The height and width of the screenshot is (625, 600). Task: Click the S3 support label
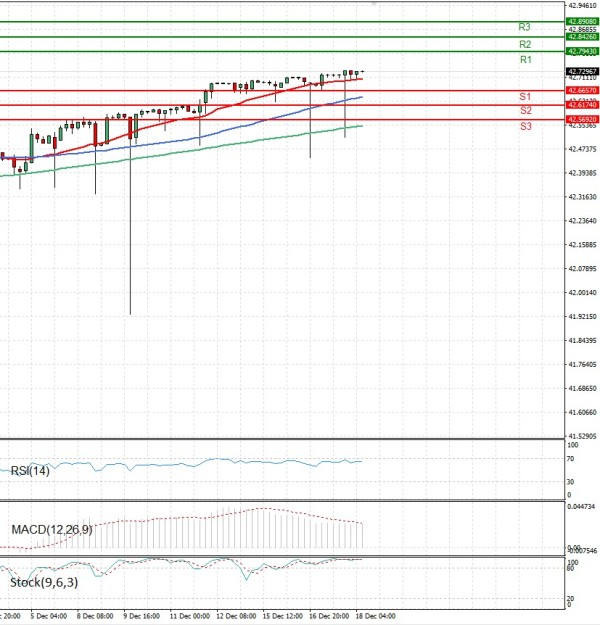tap(525, 127)
